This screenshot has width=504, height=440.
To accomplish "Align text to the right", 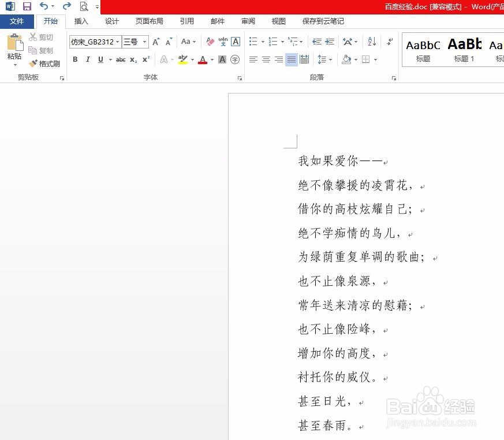I will click(279, 59).
